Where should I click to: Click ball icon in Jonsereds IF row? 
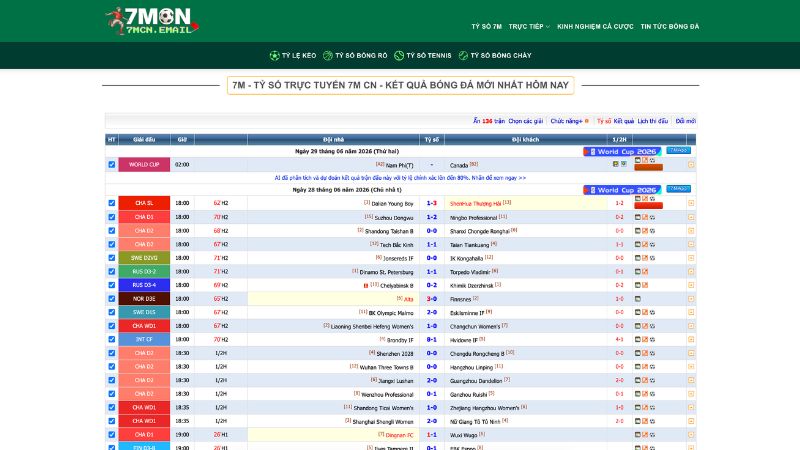coord(652,258)
